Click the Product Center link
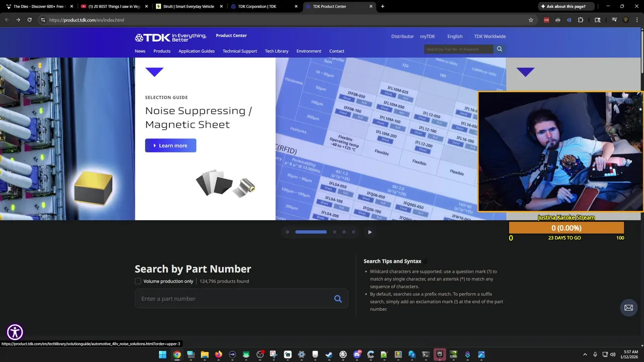Image resolution: width=644 pixels, height=362 pixels. point(231,35)
